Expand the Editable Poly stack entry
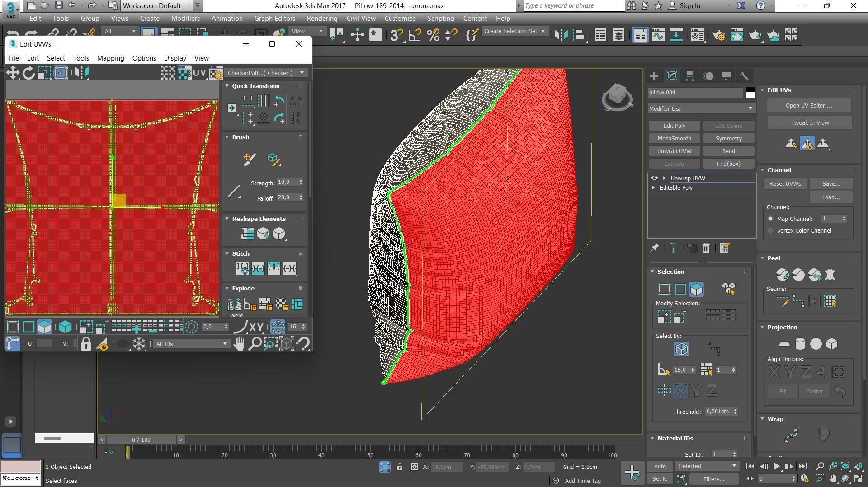This screenshot has height=487, width=868. click(653, 188)
